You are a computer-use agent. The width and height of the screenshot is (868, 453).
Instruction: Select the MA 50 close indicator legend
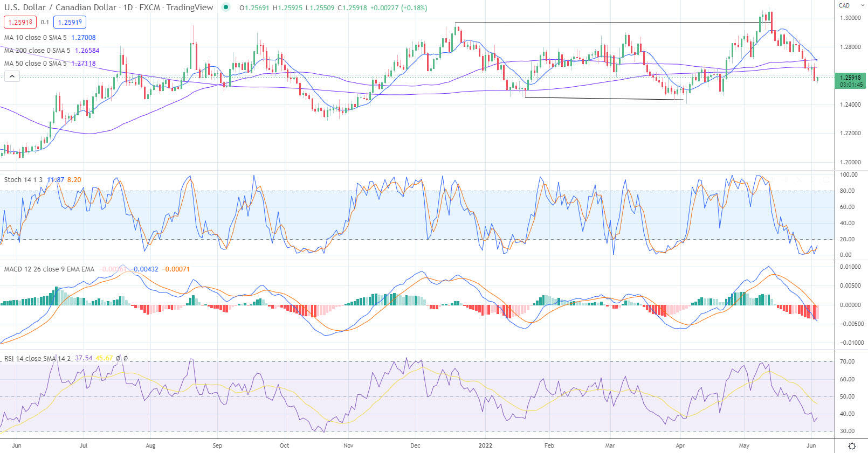pyautogui.click(x=36, y=64)
